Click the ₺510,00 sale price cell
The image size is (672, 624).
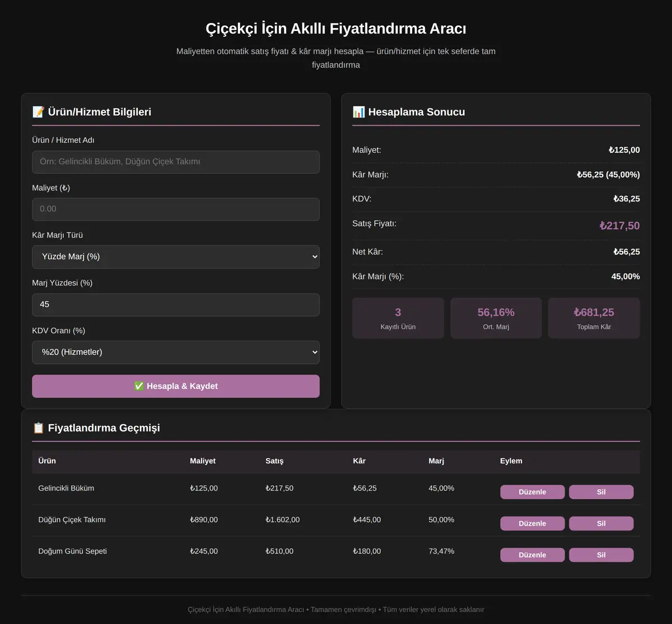[x=279, y=551]
